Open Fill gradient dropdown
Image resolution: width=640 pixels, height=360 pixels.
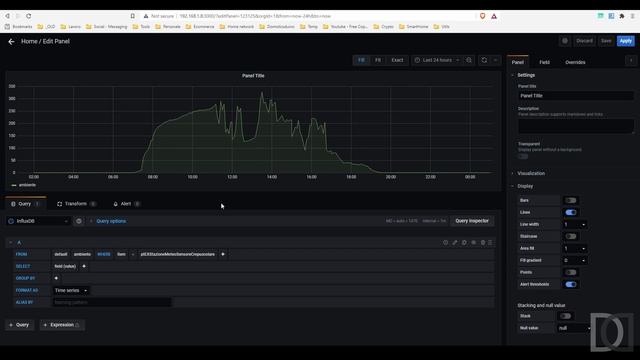[x=574, y=260]
